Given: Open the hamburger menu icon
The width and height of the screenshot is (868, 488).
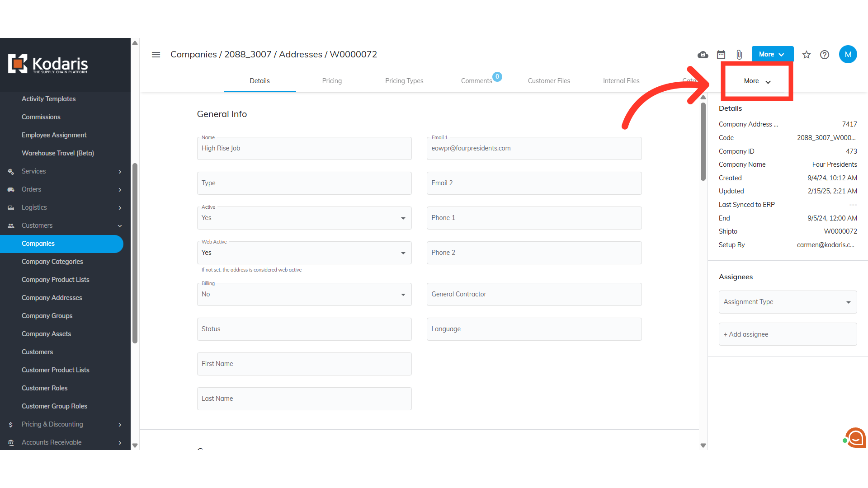Looking at the screenshot, I should point(156,55).
